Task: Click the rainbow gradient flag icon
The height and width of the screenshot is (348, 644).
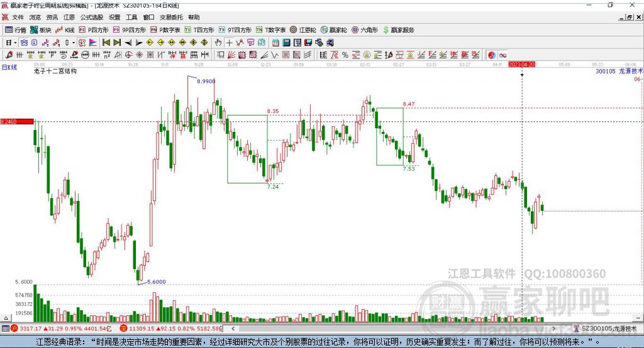Action: 93,43
